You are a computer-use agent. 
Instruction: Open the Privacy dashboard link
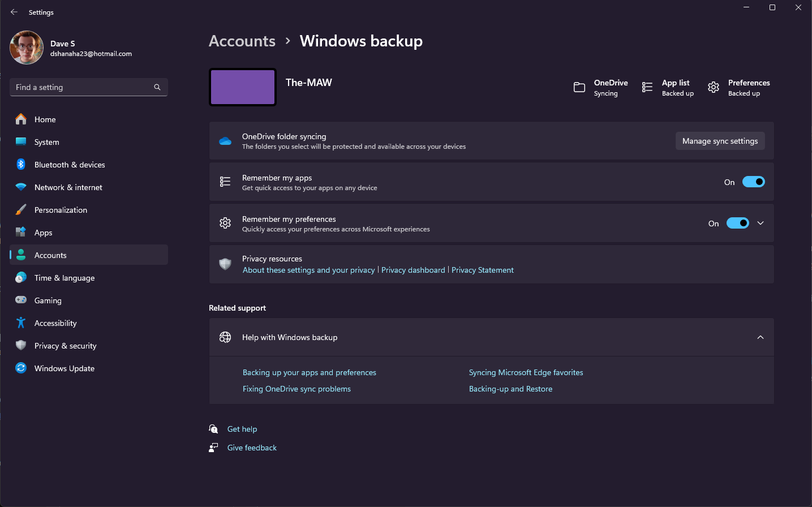click(413, 270)
